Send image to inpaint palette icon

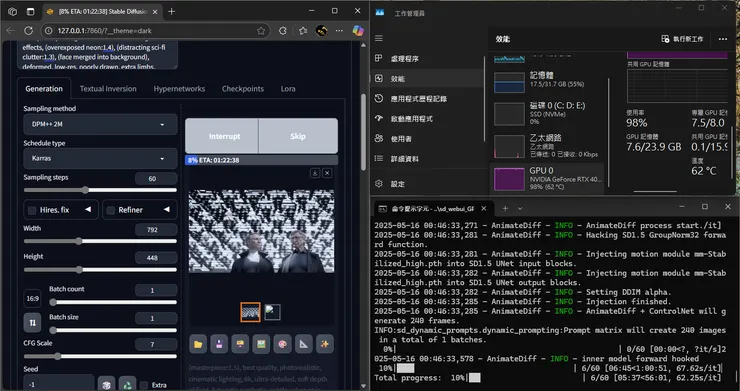pos(282,344)
